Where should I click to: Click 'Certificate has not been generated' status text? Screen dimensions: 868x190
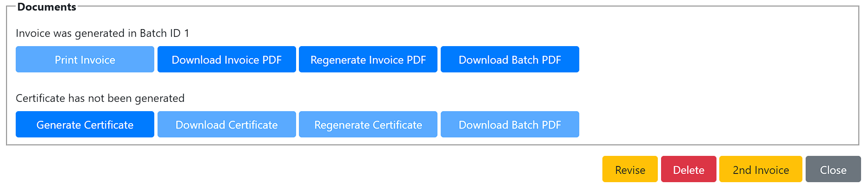pos(100,98)
